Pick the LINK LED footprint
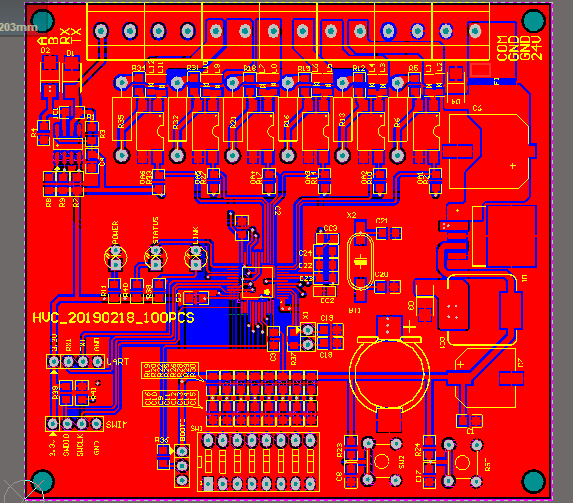Viewport: 573px width, 503px height. 196,257
